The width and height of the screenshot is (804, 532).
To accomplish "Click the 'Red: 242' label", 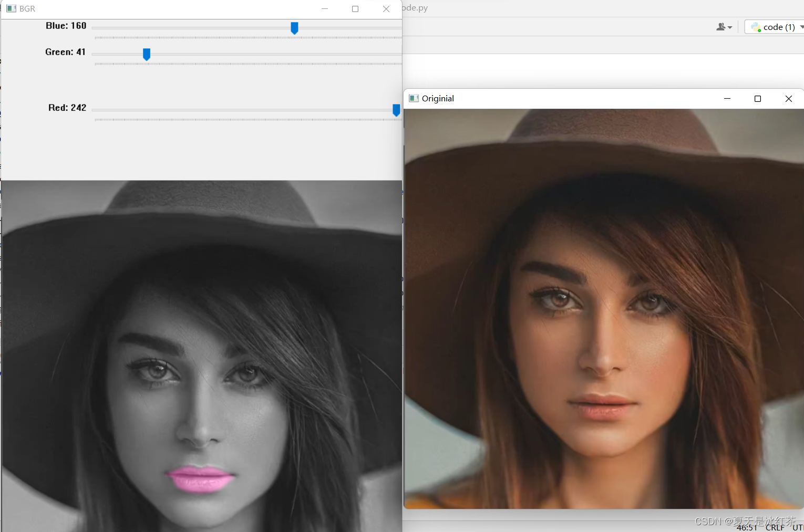I will click(67, 108).
